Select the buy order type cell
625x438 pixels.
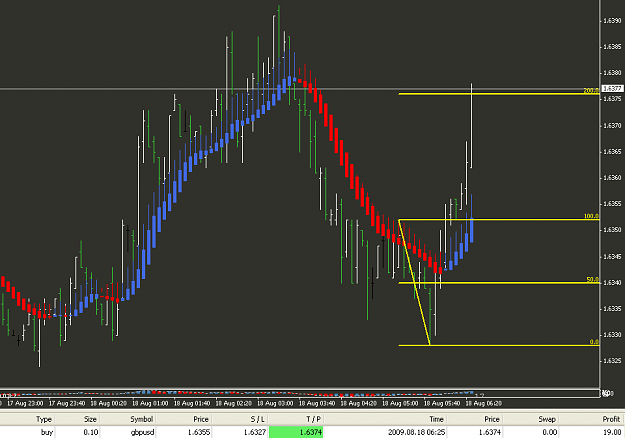(x=46, y=432)
